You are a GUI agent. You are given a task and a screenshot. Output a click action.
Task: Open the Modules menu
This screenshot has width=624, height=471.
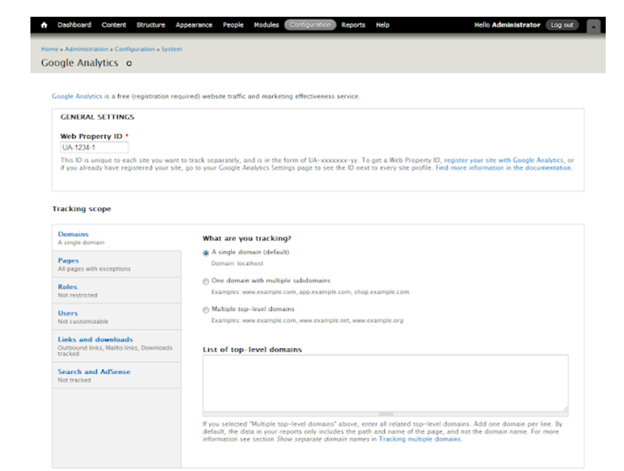(x=266, y=25)
